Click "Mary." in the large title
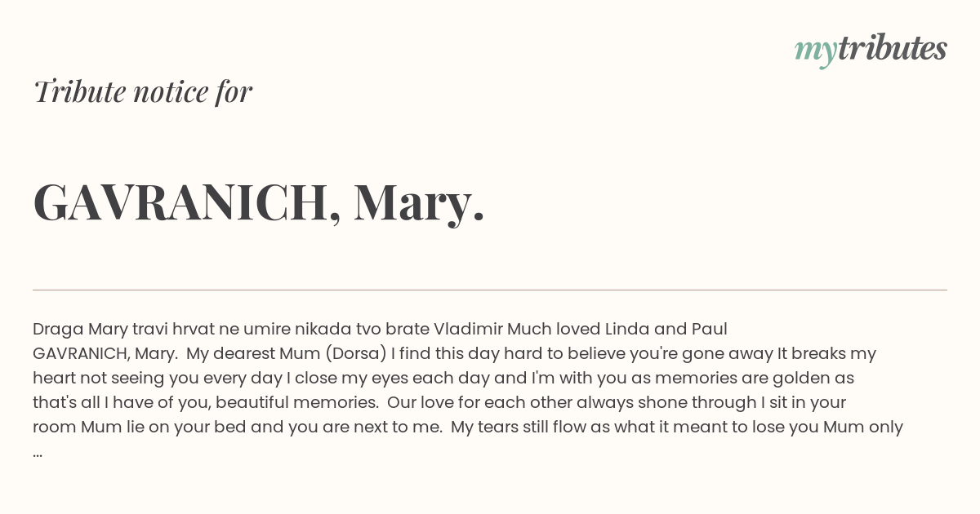The height and width of the screenshot is (514, 980). point(420,204)
